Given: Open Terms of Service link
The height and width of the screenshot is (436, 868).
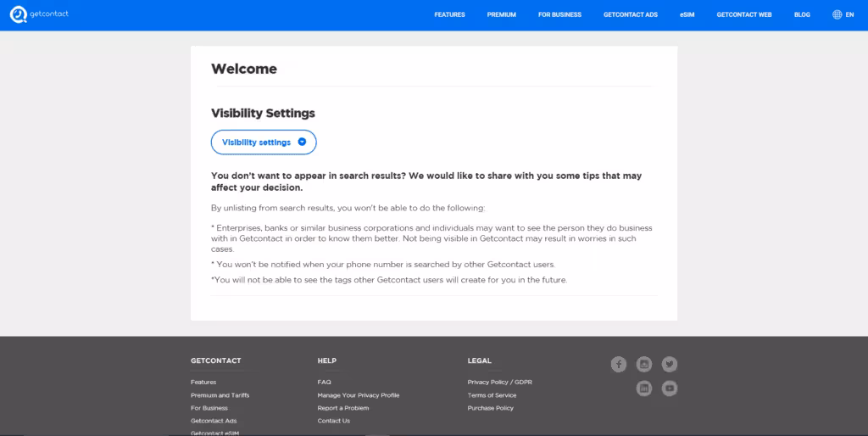Looking at the screenshot, I should pyautogui.click(x=492, y=395).
